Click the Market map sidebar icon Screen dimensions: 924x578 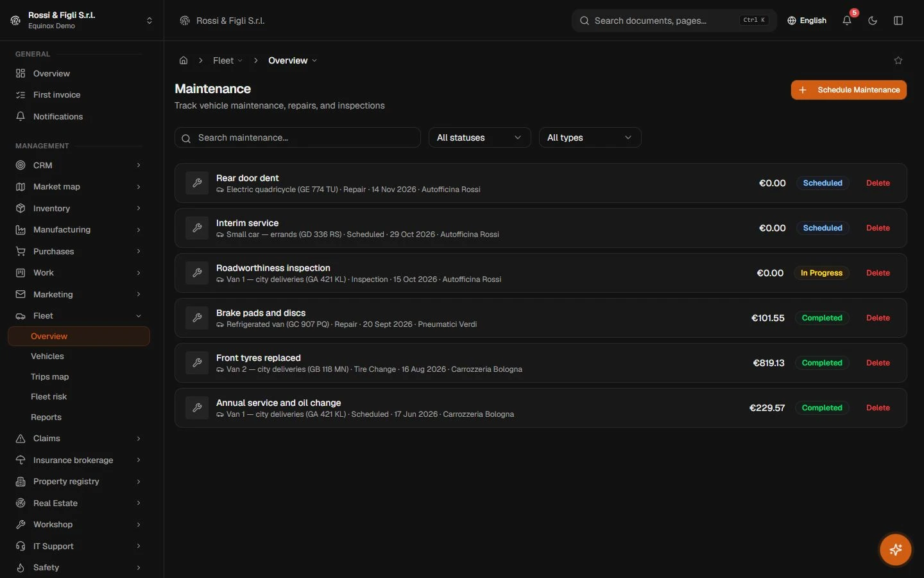pos(21,187)
